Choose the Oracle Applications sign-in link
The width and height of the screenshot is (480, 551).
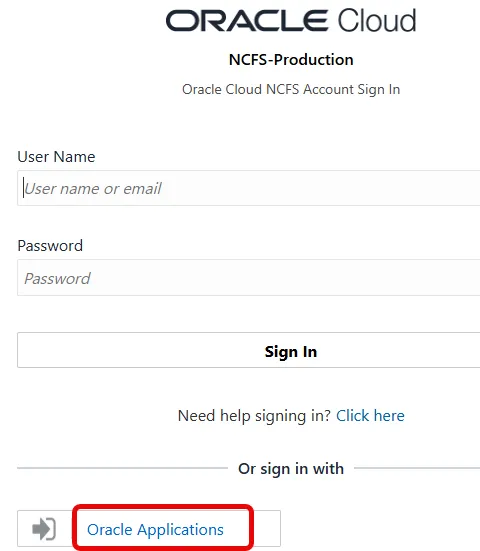tap(155, 530)
